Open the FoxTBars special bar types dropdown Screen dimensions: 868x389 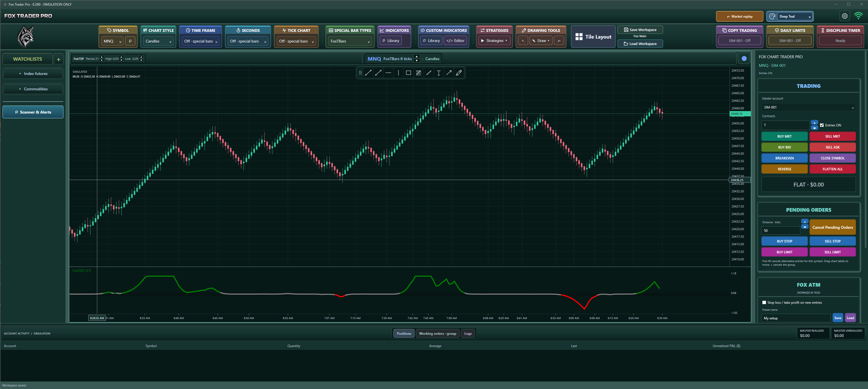[x=350, y=41]
